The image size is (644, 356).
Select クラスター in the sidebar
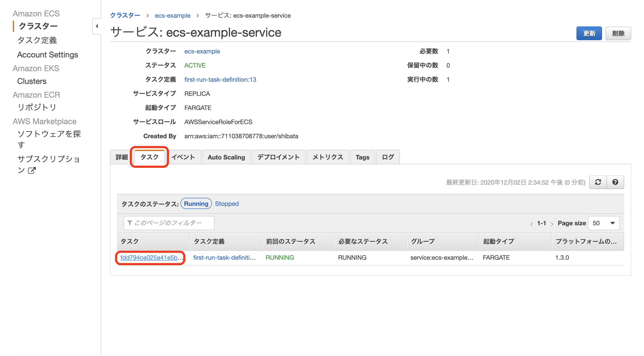click(38, 26)
